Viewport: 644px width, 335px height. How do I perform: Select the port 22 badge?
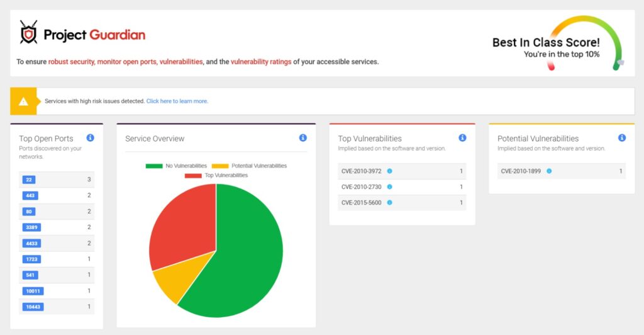pyautogui.click(x=29, y=180)
